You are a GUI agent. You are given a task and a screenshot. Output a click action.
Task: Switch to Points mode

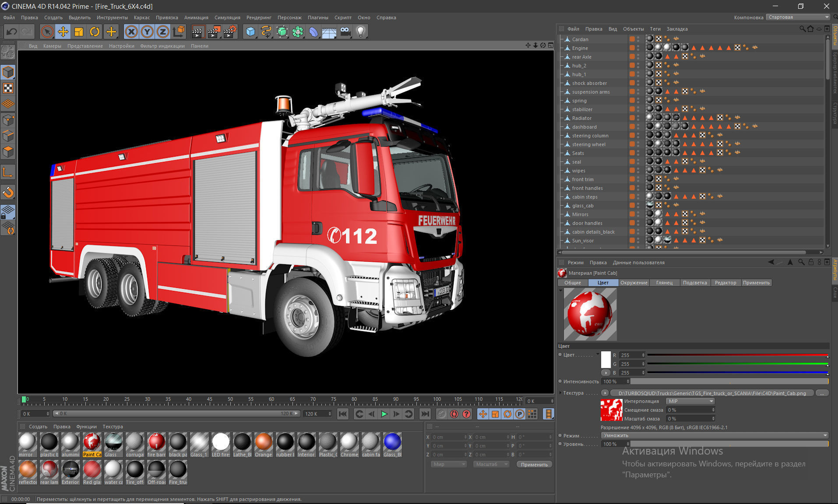click(8, 119)
